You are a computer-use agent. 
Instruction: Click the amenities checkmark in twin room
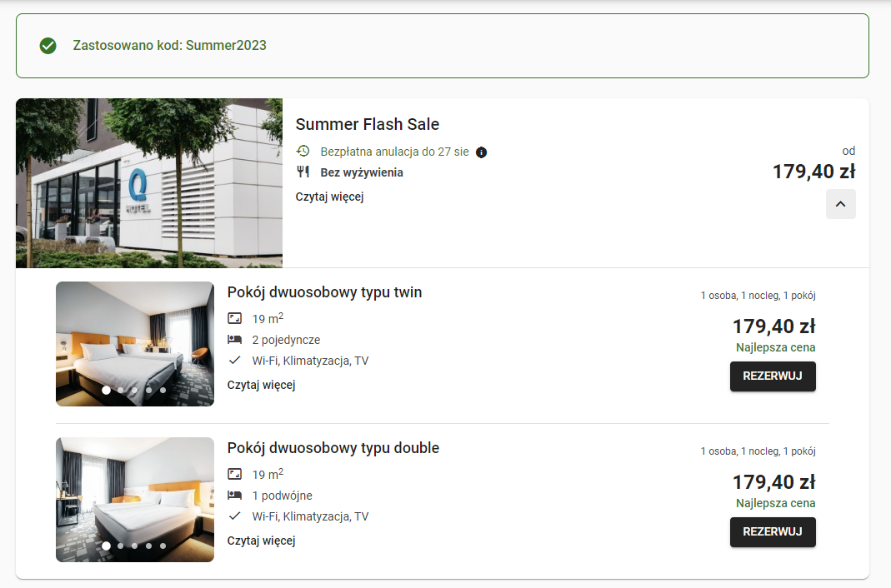[235, 361]
